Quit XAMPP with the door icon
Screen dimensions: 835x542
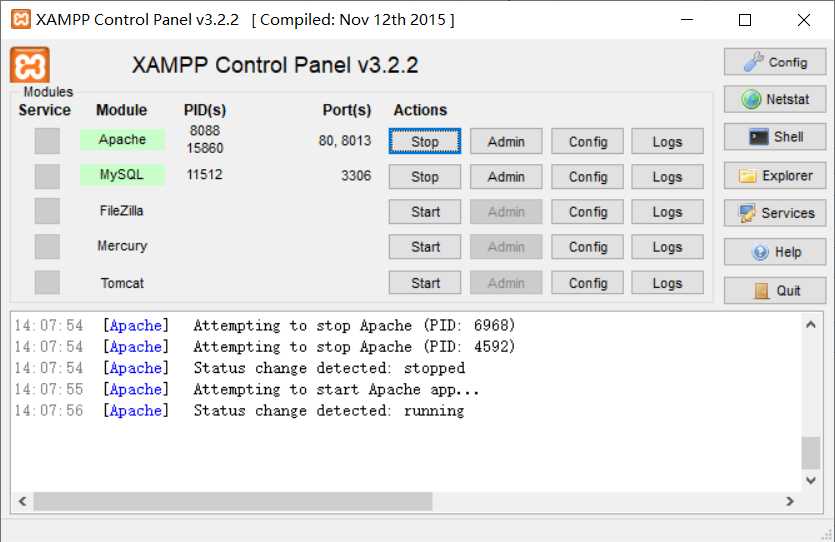775,290
